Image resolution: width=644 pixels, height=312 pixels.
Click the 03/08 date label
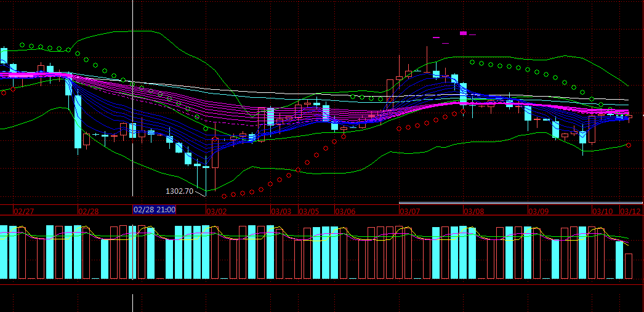(x=474, y=212)
